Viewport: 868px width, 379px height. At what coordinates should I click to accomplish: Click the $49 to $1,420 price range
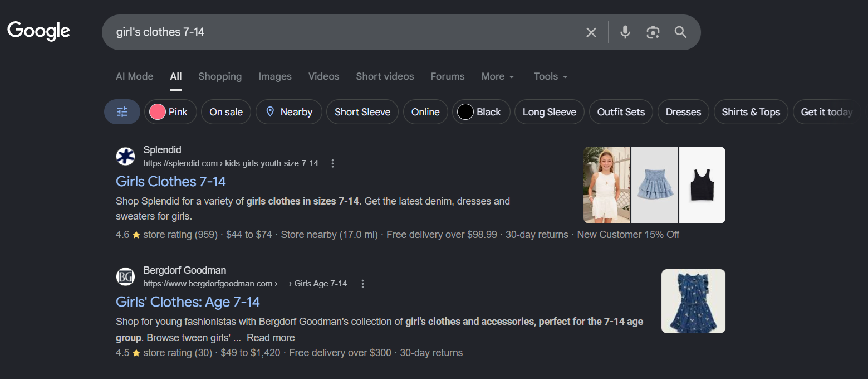point(251,353)
